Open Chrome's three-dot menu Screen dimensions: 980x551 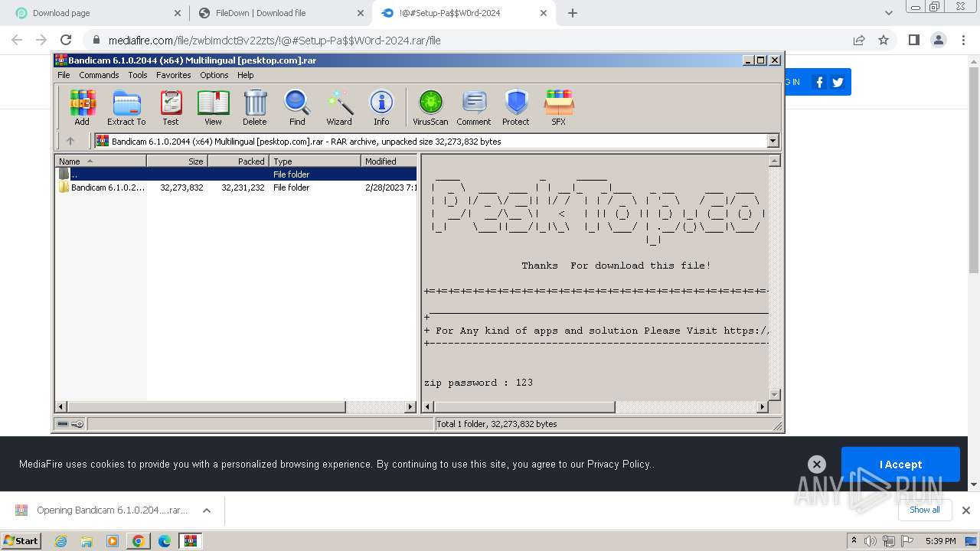pos(963,40)
